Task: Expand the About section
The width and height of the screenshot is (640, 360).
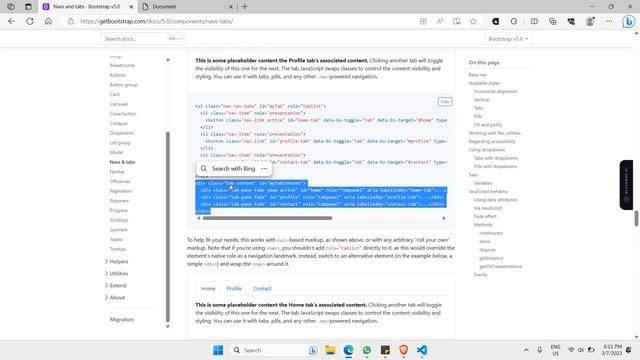Action: point(115,298)
